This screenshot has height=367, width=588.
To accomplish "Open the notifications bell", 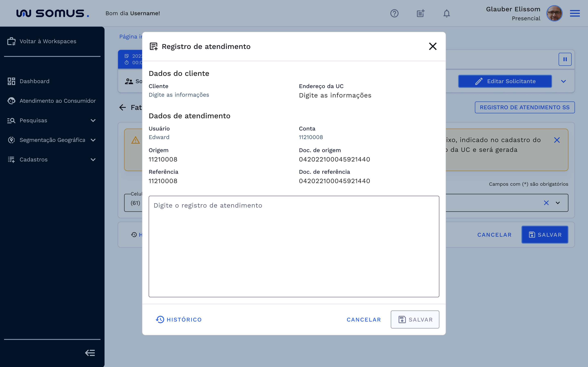I will 447,13.
